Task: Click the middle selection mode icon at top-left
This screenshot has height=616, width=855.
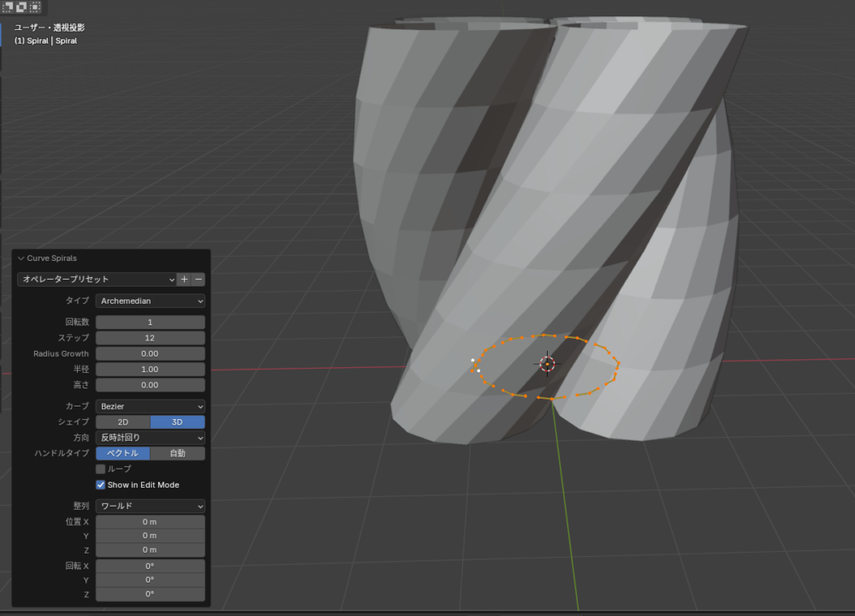Action: [x=21, y=7]
